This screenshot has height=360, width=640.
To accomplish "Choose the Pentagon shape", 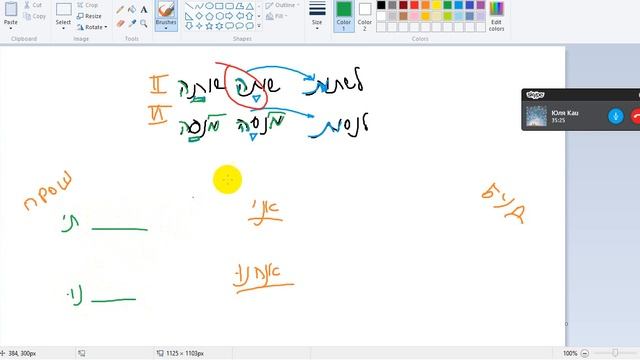I will pos(209,16).
